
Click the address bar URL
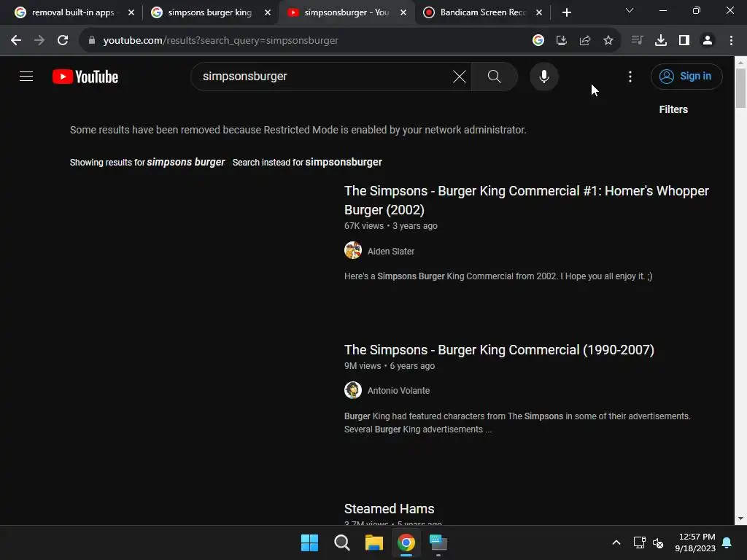(220, 41)
